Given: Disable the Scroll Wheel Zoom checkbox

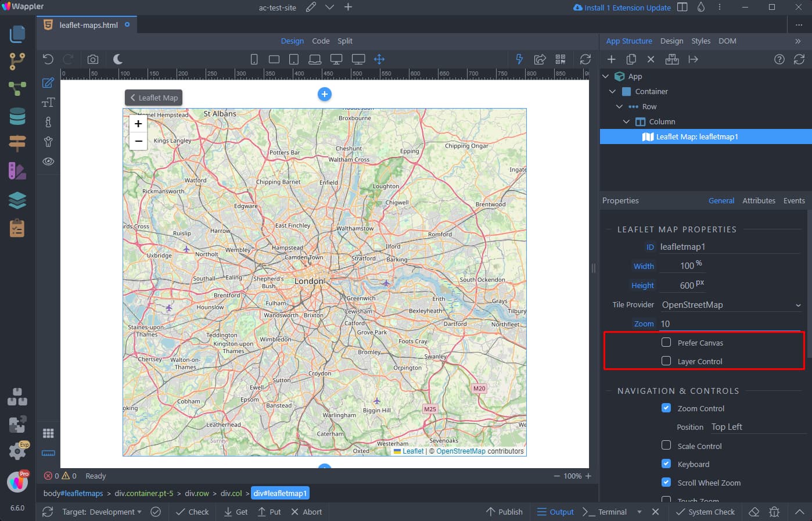Looking at the screenshot, I should click(666, 482).
